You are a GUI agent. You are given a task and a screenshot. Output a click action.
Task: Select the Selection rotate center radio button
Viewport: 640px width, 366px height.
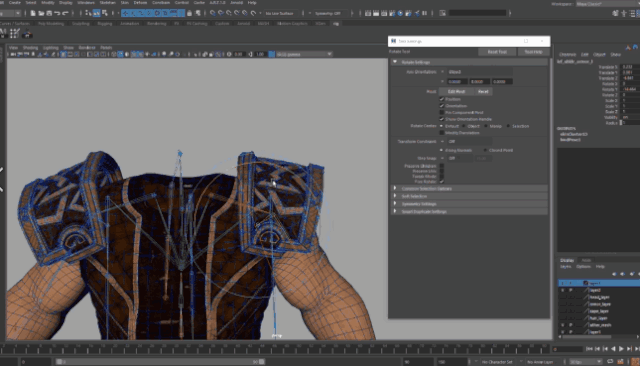[x=508, y=126]
